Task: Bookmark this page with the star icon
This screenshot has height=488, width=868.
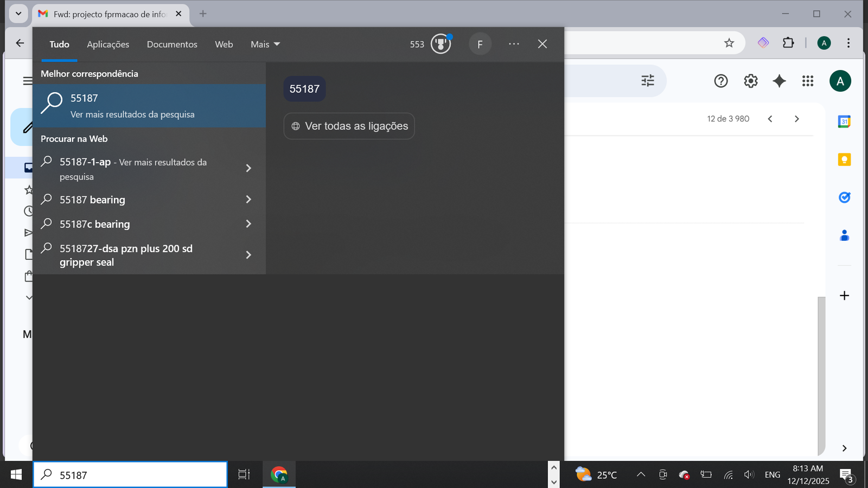Action: [729, 43]
